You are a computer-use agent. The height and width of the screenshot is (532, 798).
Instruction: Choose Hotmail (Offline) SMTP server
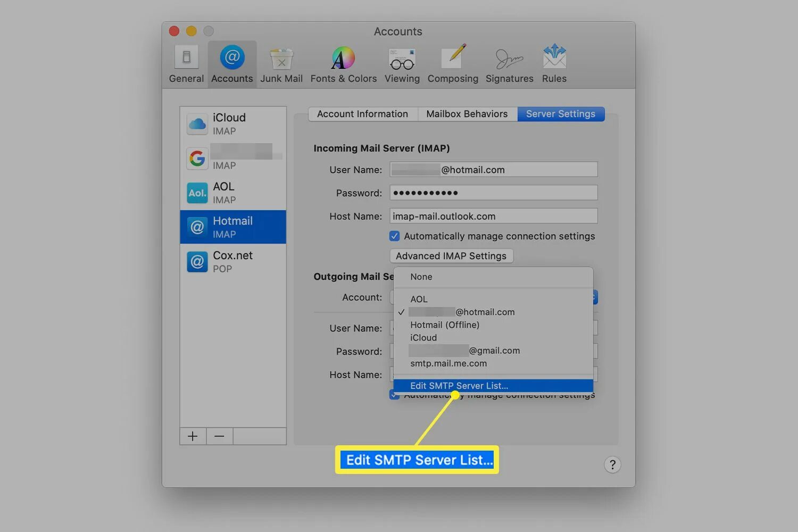point(493,325)
